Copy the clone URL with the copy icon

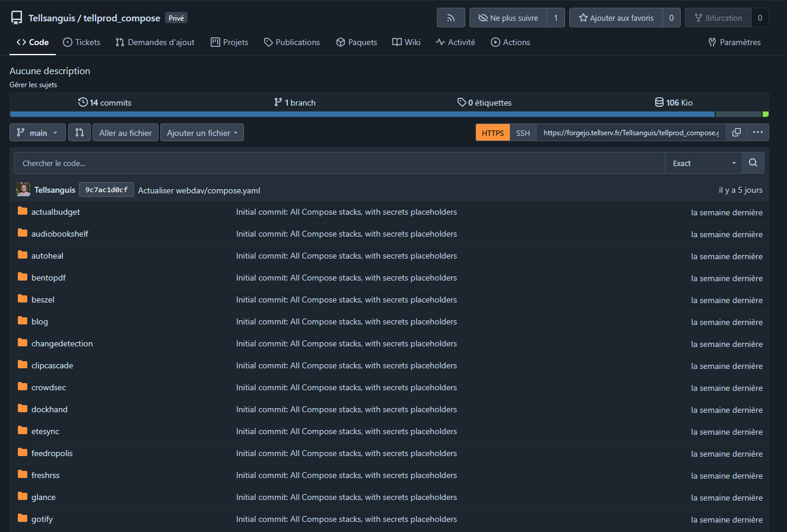[736, 132]
